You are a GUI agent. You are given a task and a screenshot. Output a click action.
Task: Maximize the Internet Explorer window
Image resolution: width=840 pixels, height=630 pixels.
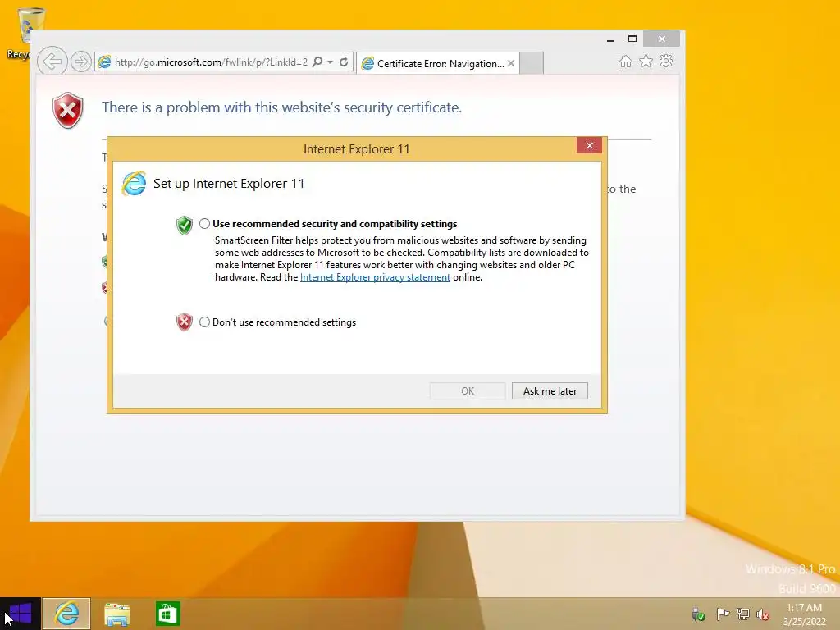point(632,39)
